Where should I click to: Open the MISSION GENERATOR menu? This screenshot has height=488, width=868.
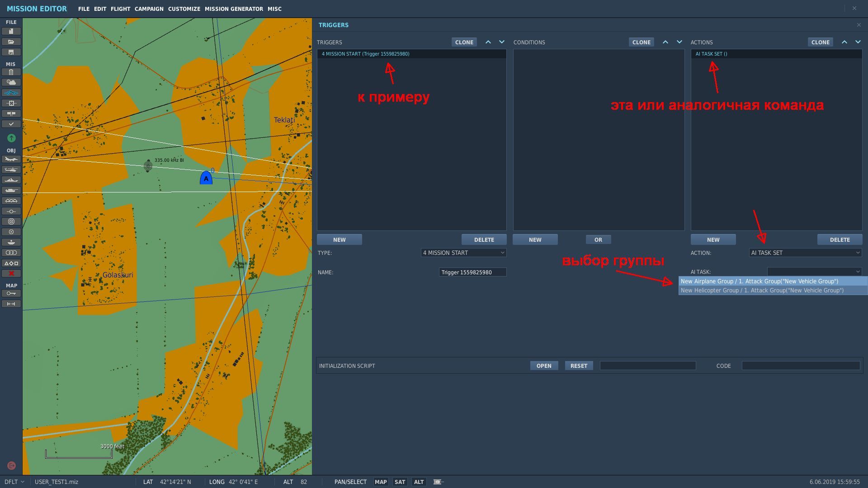pyautogui.click(x=234, y=9)
